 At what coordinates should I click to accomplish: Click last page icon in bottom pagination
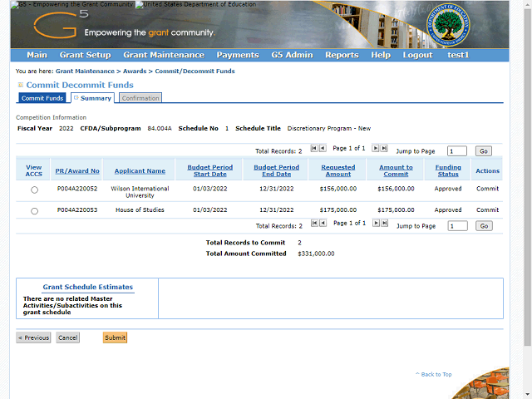pyautogui.click(x=384, y=223)
